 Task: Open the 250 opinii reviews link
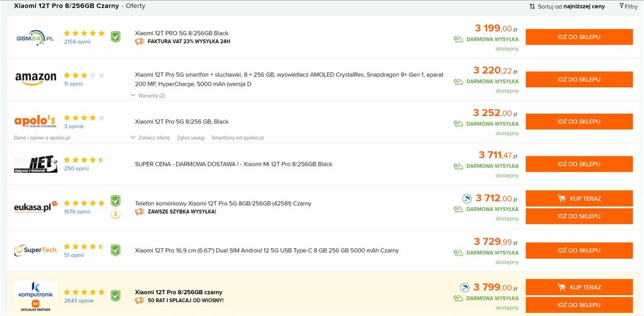click(x=76, y=168)
